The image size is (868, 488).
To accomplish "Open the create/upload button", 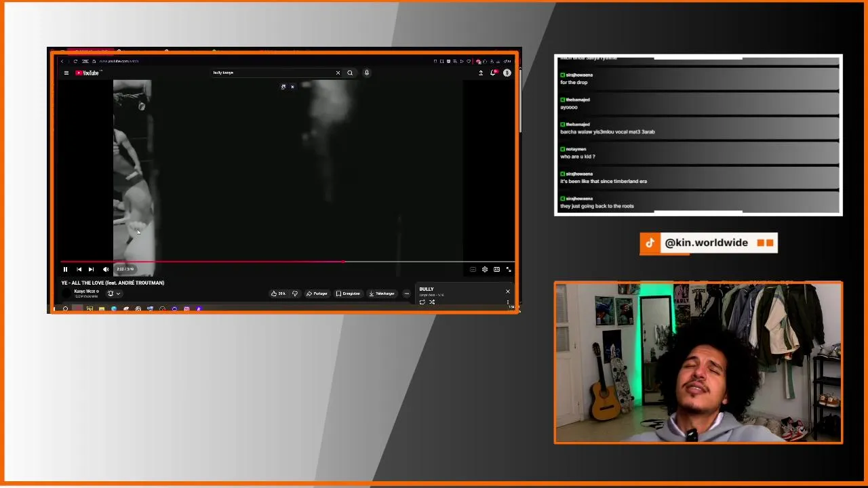I will pos(481,73).
